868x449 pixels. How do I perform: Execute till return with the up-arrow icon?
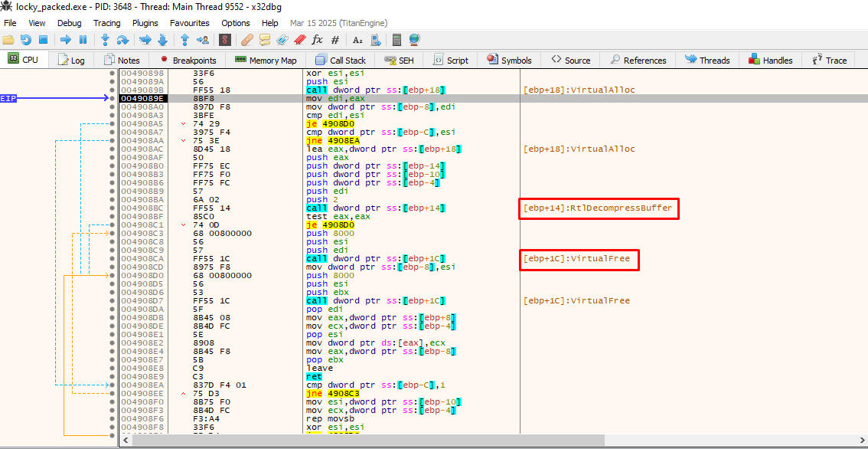(x=185, y=40)
